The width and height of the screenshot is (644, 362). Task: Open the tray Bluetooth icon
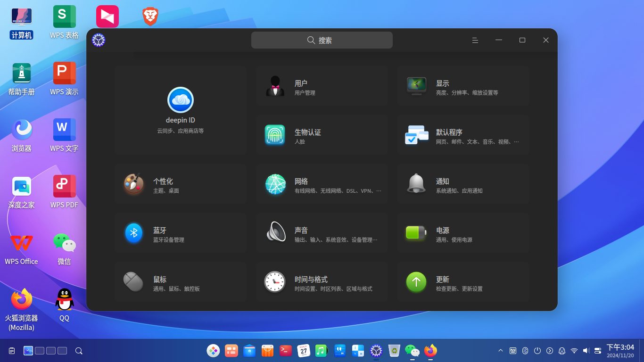[525, 351]
